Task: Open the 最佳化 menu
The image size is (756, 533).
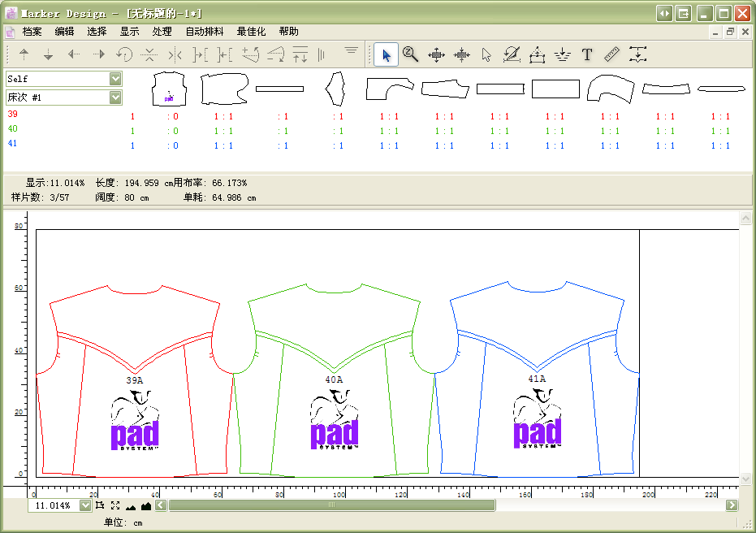Action: tap(251, 32)
